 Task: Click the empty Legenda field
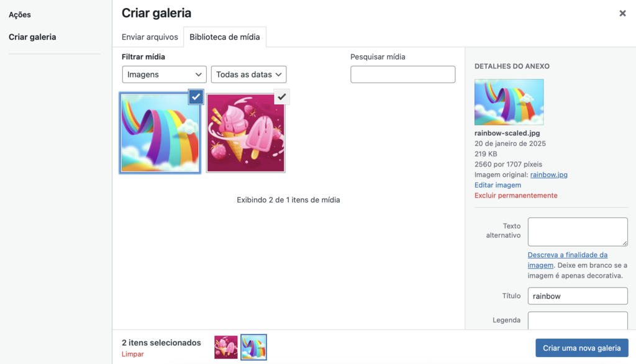(577, 321)
